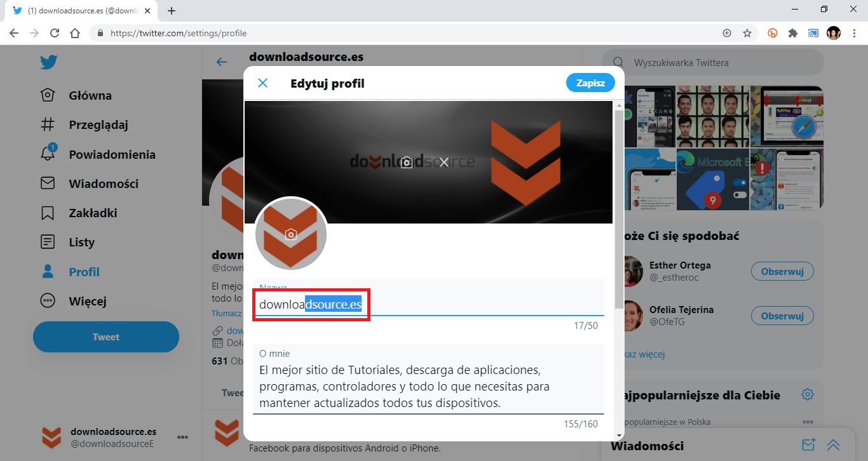The height and width of the screenshot is (461, 868).
Task: Remove header photo with X icon
Action: point(444,162)
